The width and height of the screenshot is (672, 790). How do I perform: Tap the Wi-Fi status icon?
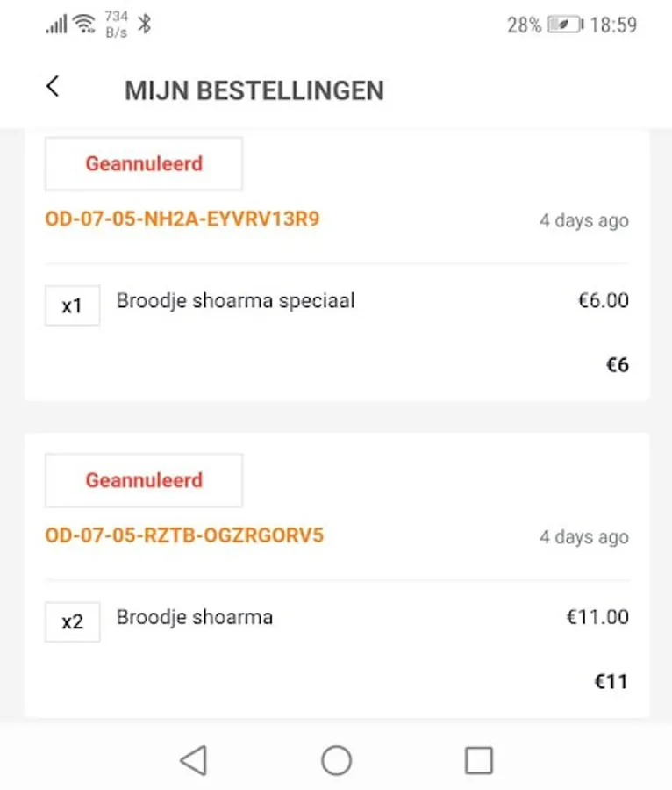pyautogui.click(x=85, y=24)
